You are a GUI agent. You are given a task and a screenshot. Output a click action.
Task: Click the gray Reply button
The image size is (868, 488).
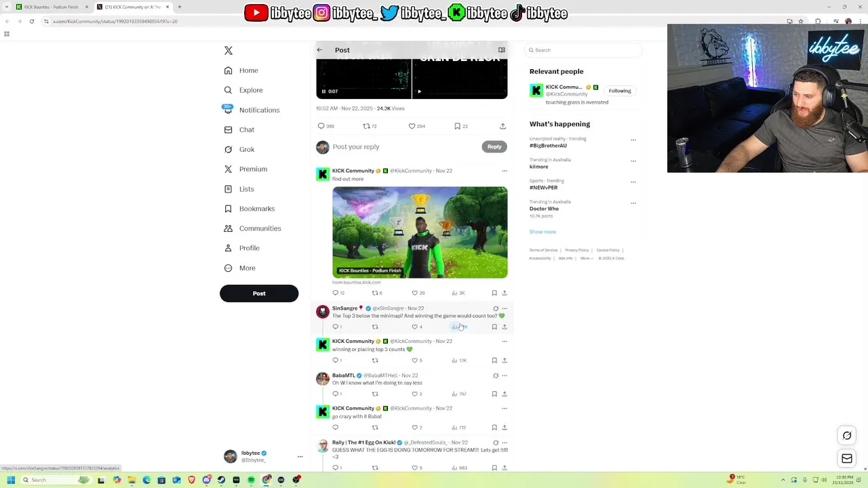(x=494, y=147)
